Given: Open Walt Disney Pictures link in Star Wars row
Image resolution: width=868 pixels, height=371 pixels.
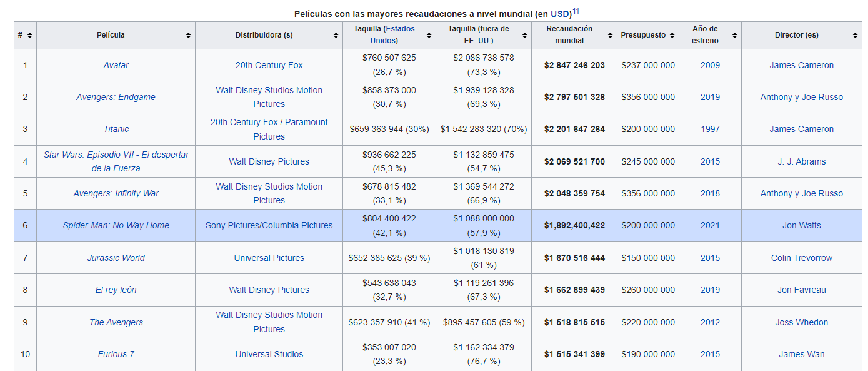Looking at the screenshot, I should pyautogui.click(x=269, y=161).
